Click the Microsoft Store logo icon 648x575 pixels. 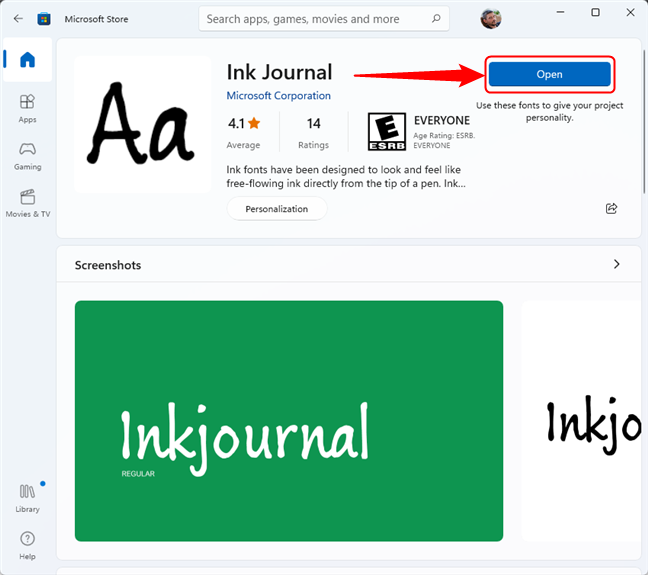point(44,19)
